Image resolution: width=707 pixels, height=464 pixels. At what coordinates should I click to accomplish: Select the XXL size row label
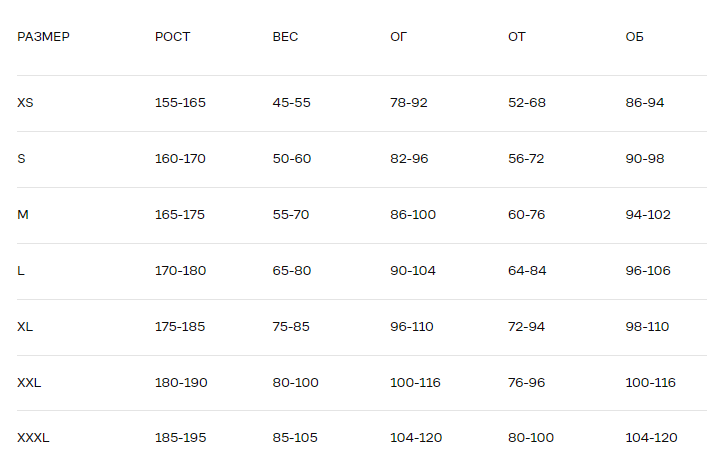29,383
